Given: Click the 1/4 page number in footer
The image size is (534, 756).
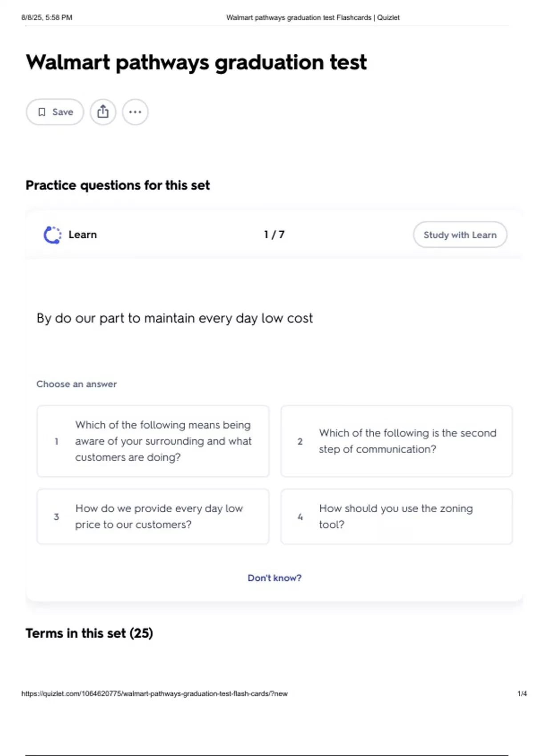Looking at the screenshot, I should point(522,693).
